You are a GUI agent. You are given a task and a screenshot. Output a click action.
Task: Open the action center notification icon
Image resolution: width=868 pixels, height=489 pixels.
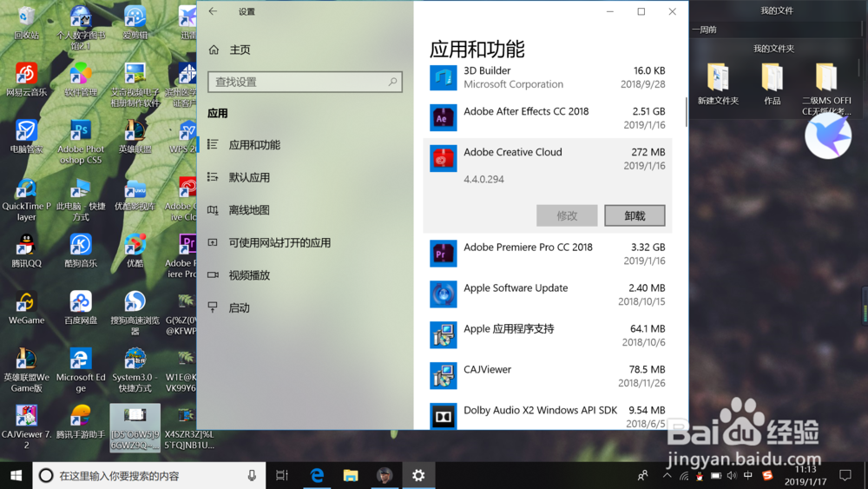pos(845,475)
